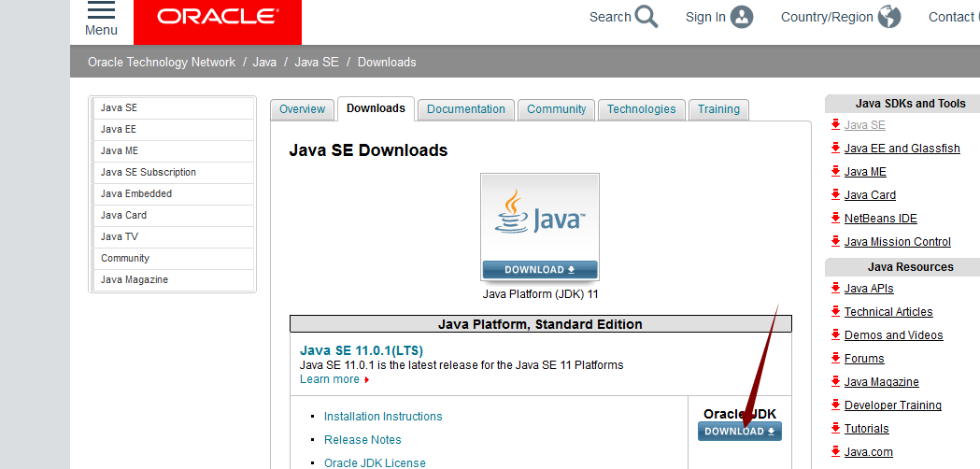The width and height of the screenshot is (980, 469).
Task: Select Java ME in left sidebar
Action: coord(173,150)
